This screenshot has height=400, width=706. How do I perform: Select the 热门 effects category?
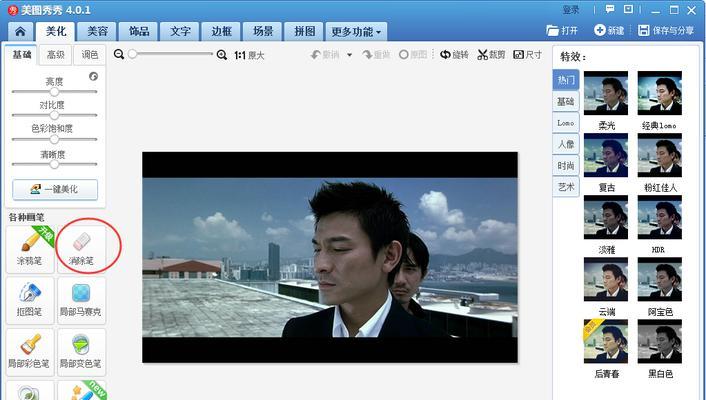tap(566, 80)
